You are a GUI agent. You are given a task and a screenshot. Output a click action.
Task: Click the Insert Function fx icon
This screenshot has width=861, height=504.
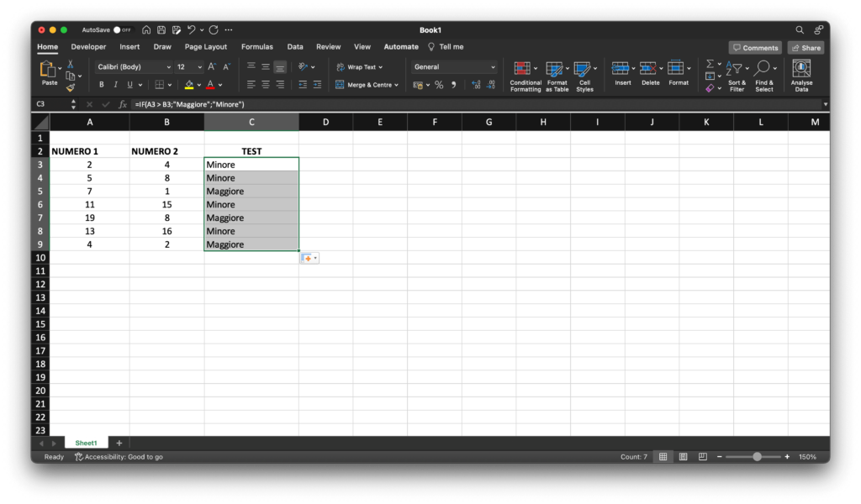tap(123, 104)
